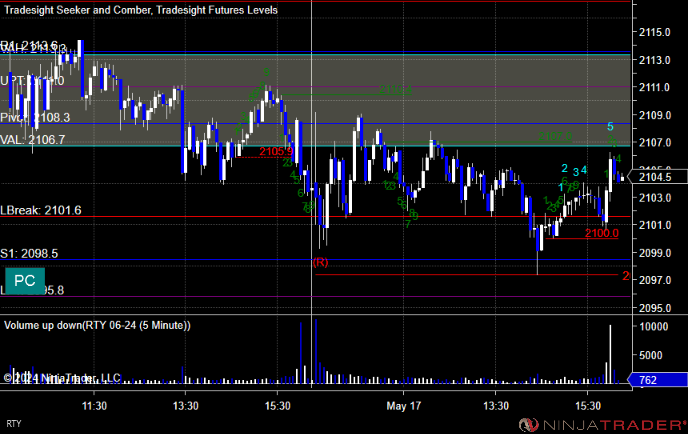Click the 2103.0 price axis label
The height and width of the screenshot is (434, 688).
tap(655, 197)
